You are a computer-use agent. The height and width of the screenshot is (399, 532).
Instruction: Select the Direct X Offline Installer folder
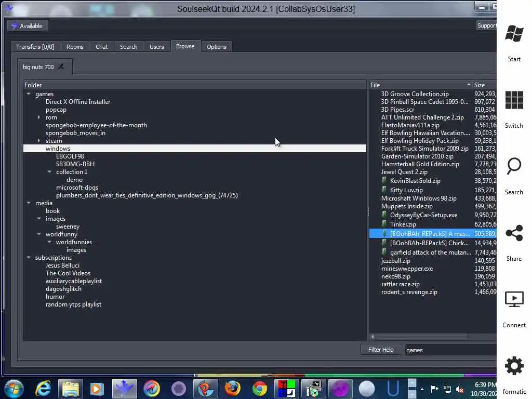78,101
